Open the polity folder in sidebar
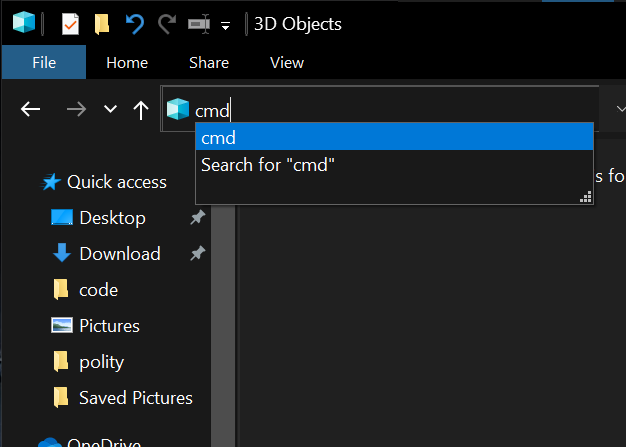This screenshot has height=447, width=626. tap(101, 362)
